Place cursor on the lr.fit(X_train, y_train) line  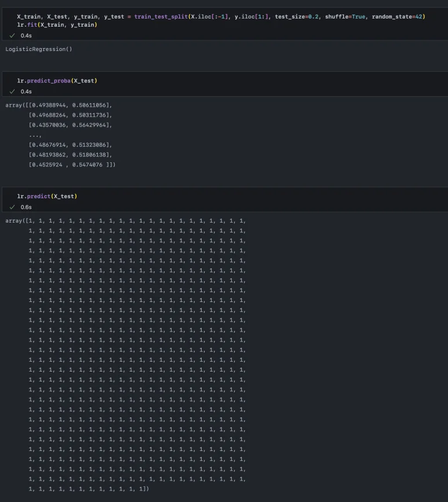(x=57, y=25)
